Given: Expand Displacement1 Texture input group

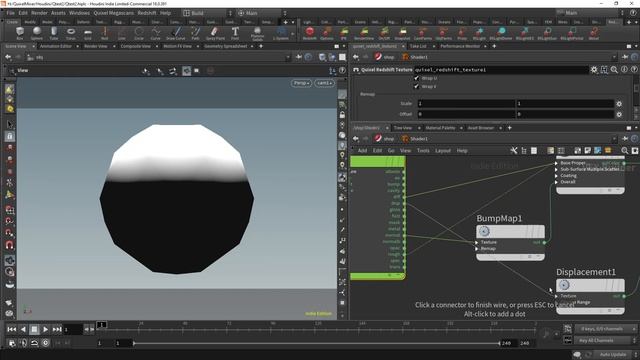Looking at the screenshot, I should (x=556, y=296).
